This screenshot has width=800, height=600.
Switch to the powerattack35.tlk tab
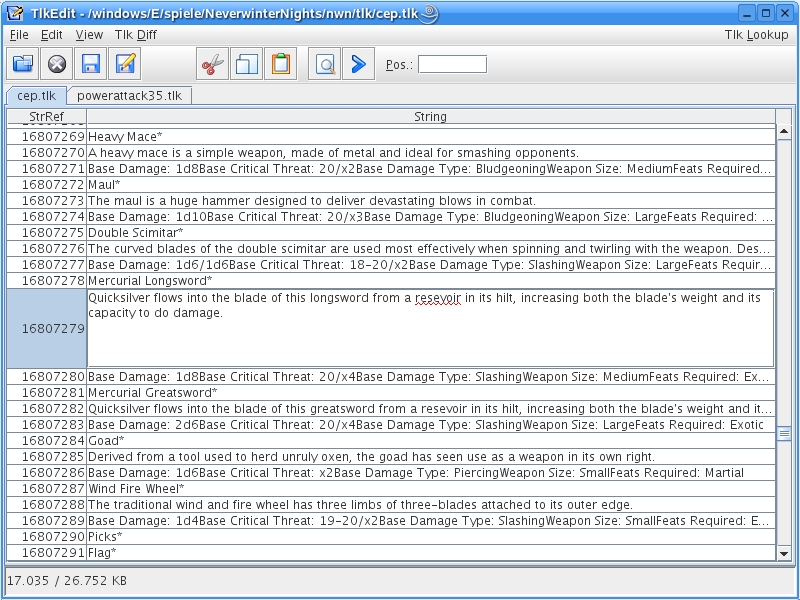point(130,96)
